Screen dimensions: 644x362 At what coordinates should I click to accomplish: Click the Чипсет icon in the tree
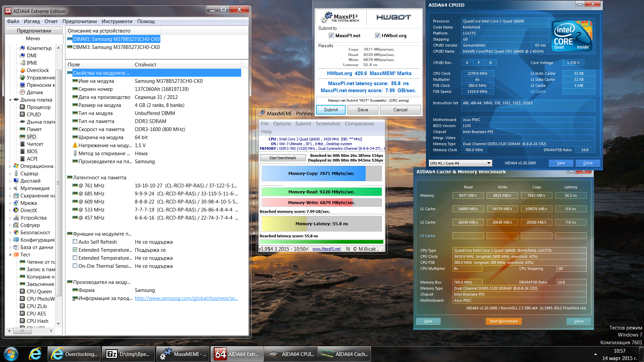[x=22, y=144]
